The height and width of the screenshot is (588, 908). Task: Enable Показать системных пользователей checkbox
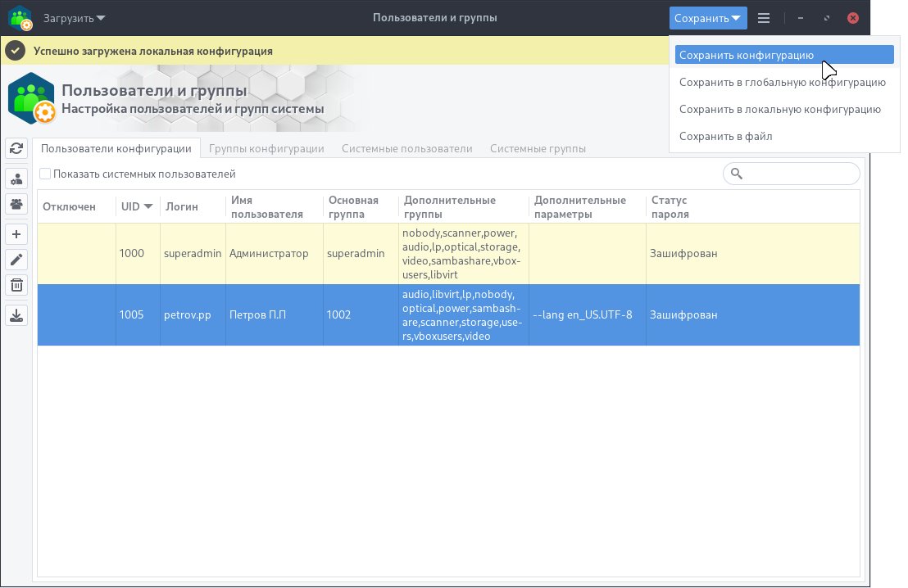point(45,174)
